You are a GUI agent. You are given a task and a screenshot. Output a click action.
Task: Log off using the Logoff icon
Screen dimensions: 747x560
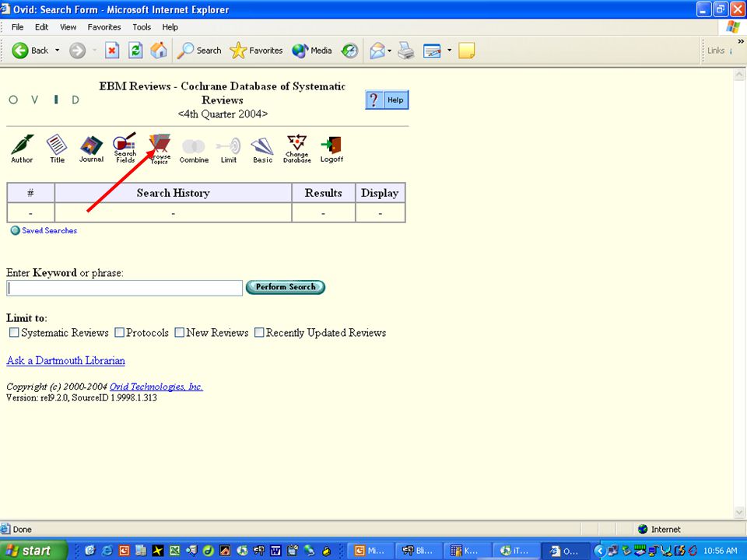331,149
